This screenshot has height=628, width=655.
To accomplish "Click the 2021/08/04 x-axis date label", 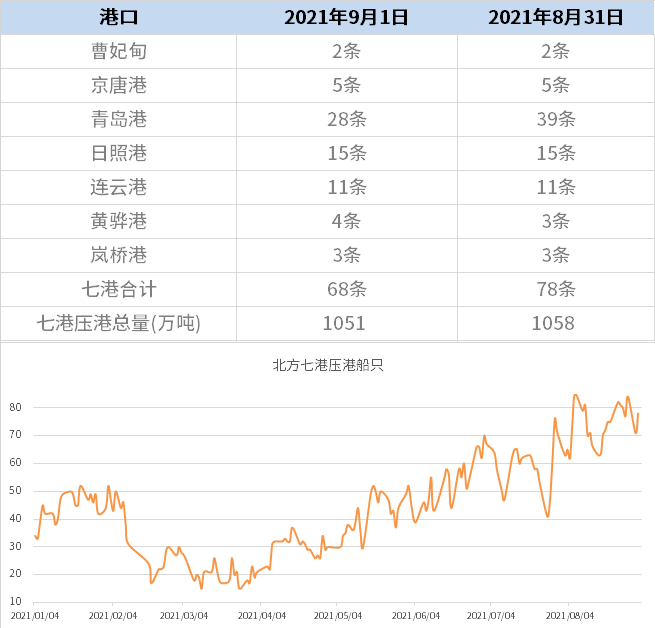I will click(568, 616).
